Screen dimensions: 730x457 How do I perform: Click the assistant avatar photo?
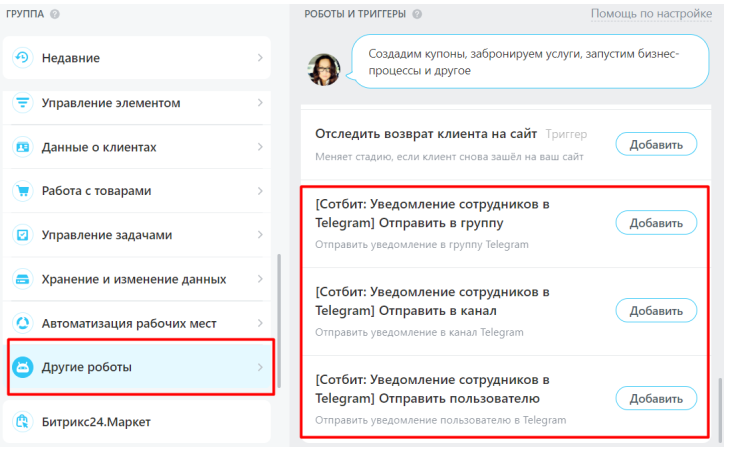coord(324,69)
